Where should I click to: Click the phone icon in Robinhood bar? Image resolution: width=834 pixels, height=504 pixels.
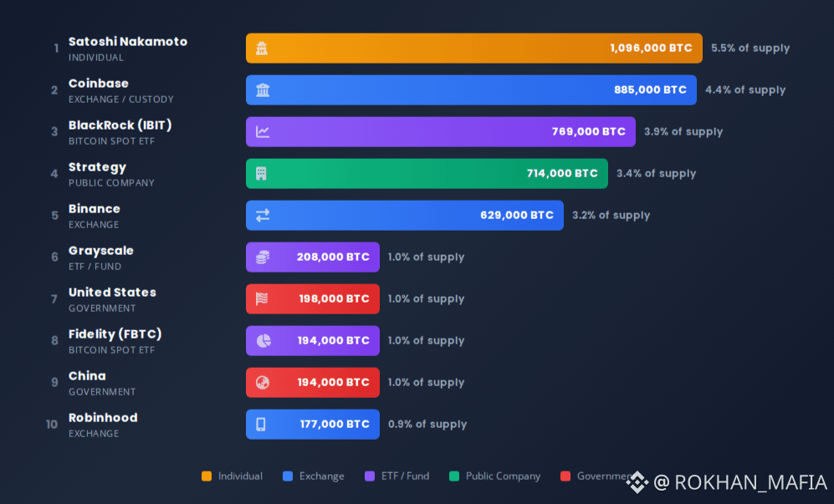click(261, 425)
